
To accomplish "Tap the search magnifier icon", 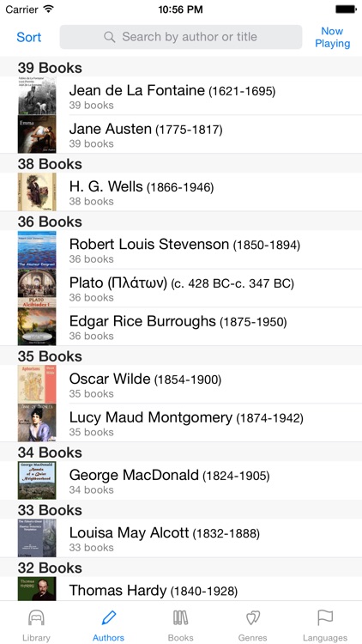I will 110,37.
